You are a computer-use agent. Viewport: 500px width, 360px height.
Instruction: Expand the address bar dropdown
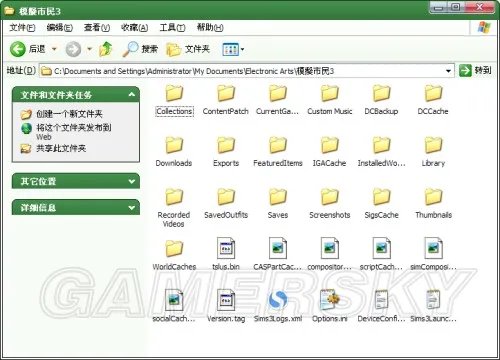[x=448, y=71]
